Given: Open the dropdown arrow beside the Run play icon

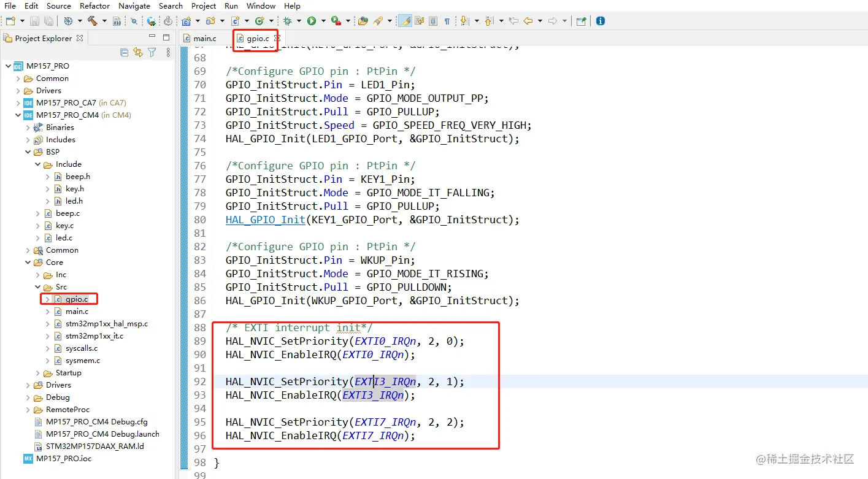Looking at the screenshot, I should tap(323, 21).
